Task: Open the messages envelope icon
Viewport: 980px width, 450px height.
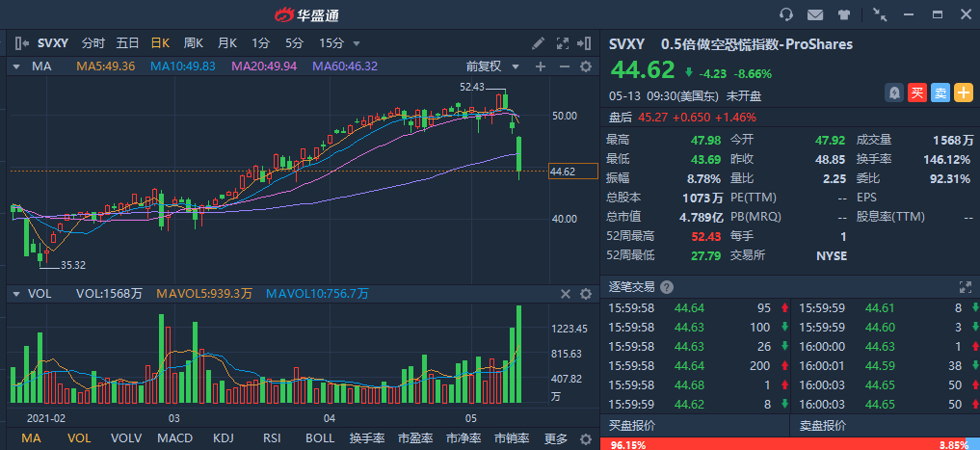Action: pyautogui.click(x=815, y=14)
